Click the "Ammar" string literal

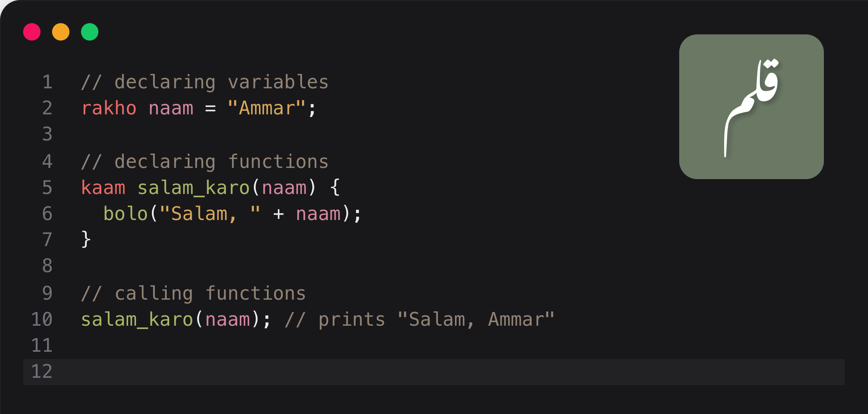(267, 108)
